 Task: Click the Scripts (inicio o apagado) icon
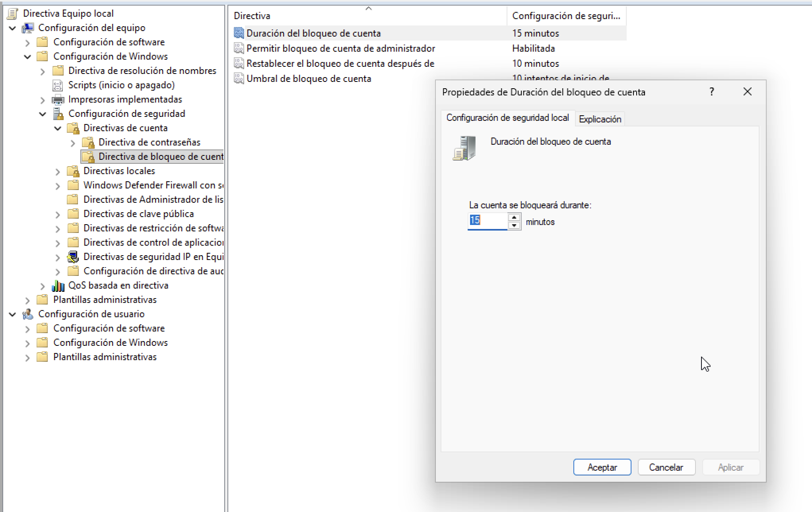click(x=58, y=85)
